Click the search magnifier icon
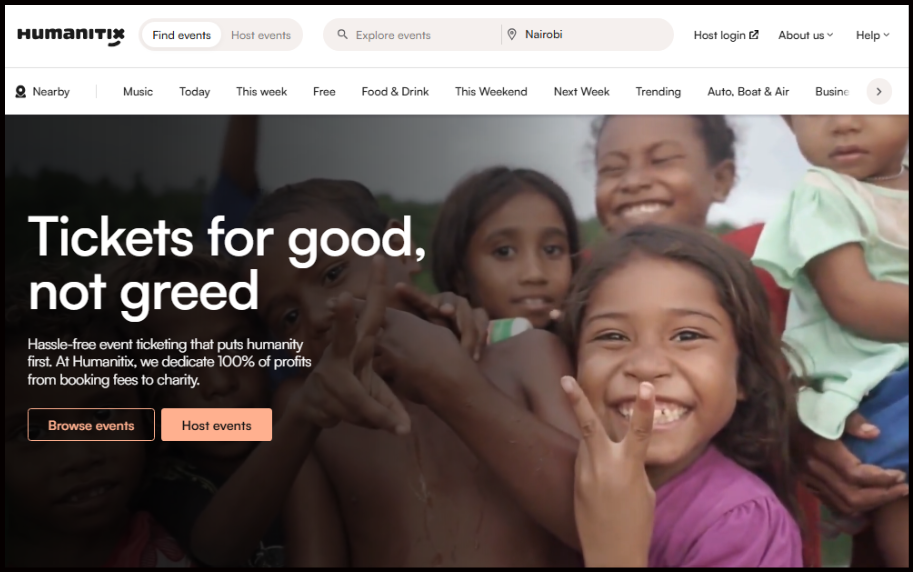 pyautogui.click(x=342, y=34)
